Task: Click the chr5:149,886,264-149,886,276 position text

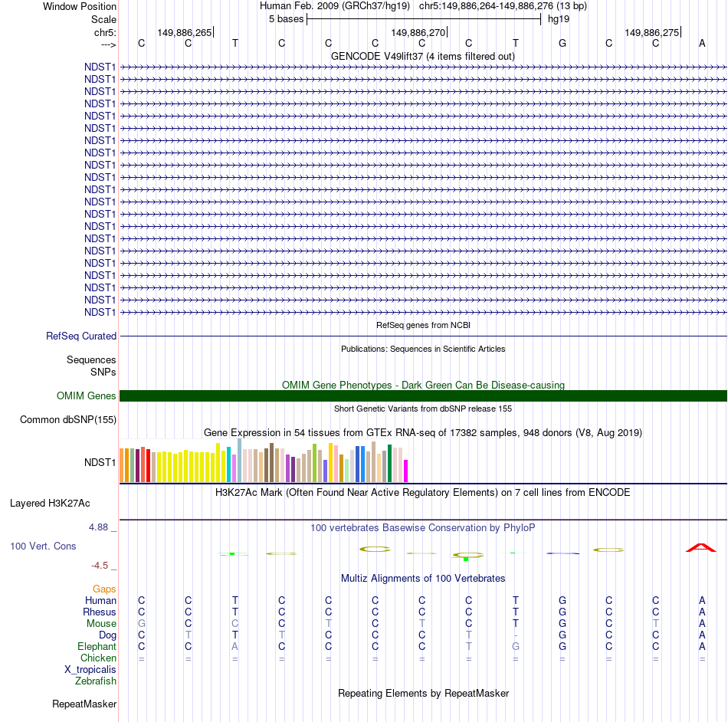Action: 503,6
